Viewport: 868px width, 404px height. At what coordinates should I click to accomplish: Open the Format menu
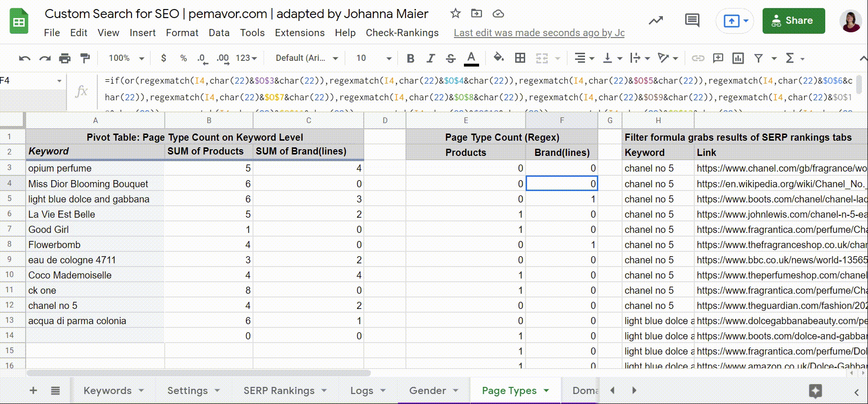pos(182,33)
